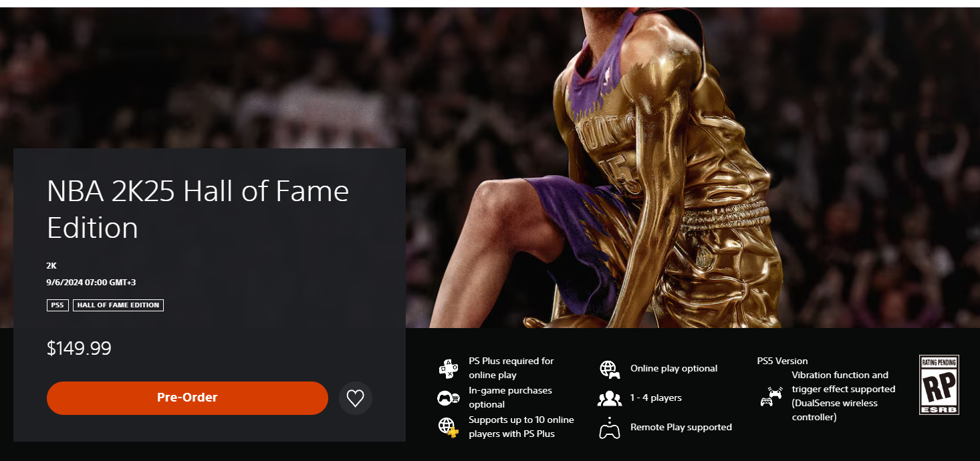
Task: Click the in-game purchases controller icon
Action: pos(448,398)
